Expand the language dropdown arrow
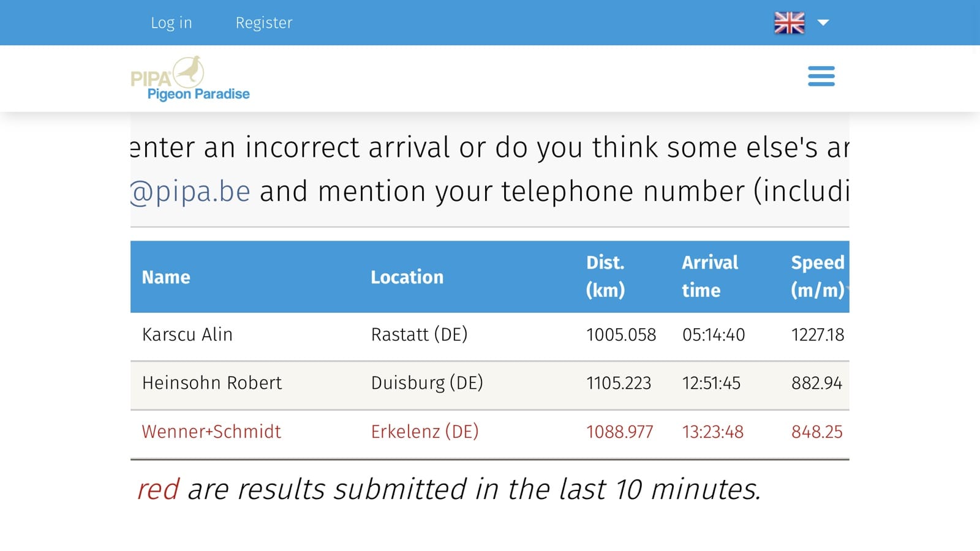 823,23
